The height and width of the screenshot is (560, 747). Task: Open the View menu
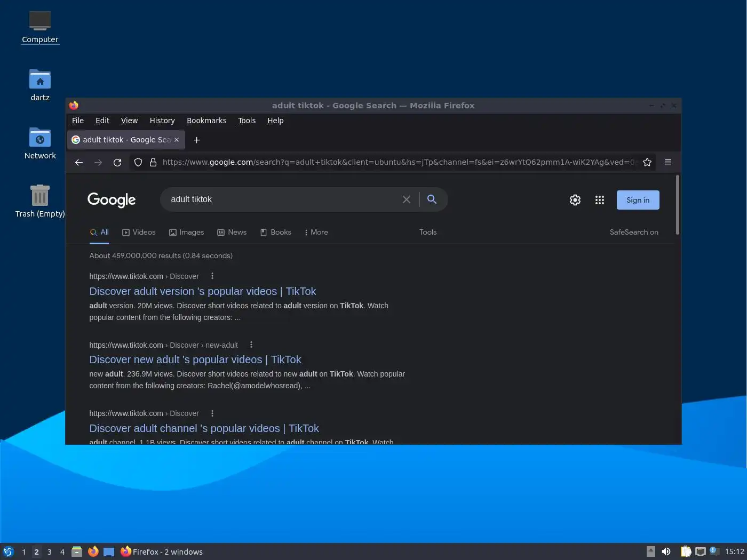coord(129,121)
